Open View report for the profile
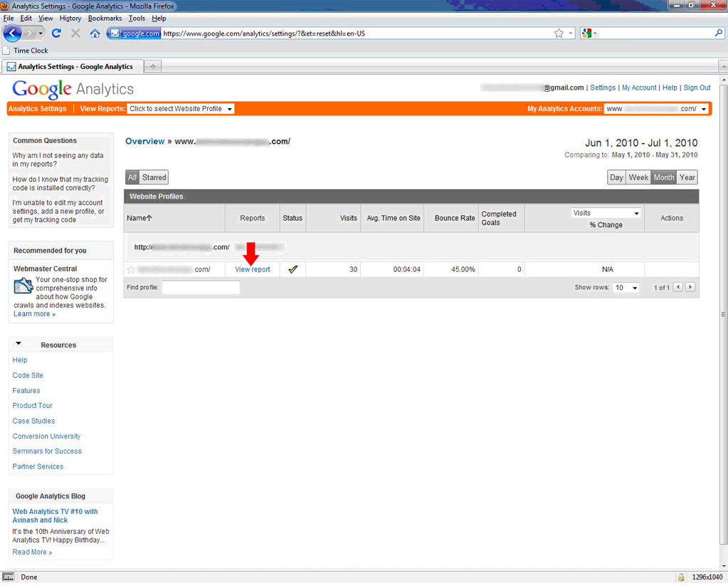Viewport: 728px width, 588px height. [252, 269]
